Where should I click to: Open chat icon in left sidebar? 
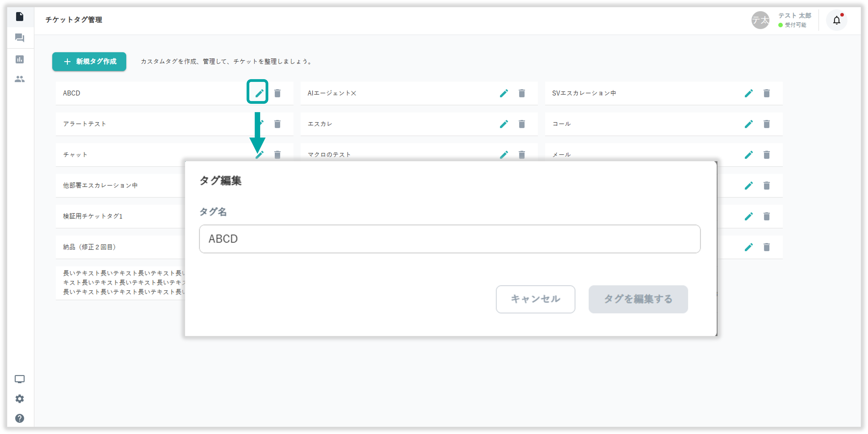pyautogui.click(x=20, y=38)
